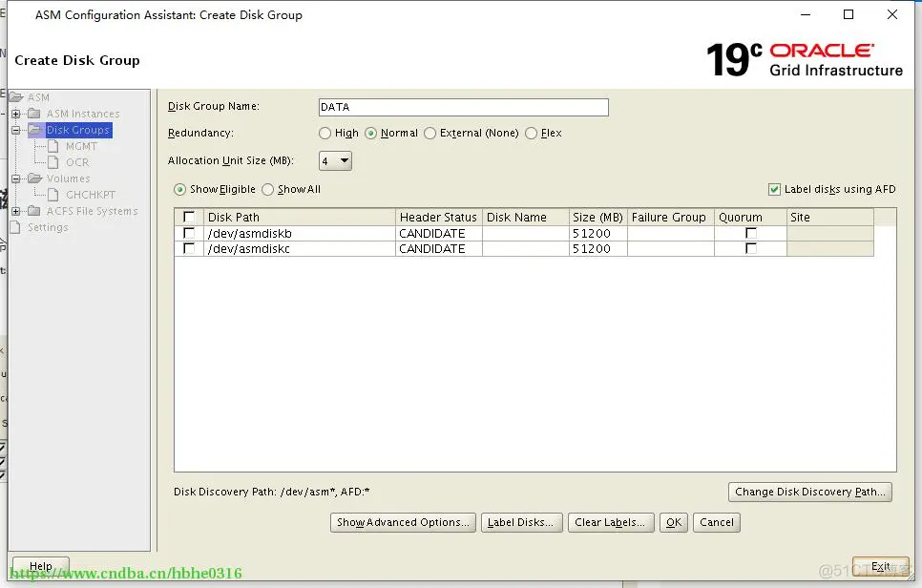Click the GHCHKPT volume document icon
The height and width of the screenshot is (588, 922).
pyautogui.click(x=53, y=195)
